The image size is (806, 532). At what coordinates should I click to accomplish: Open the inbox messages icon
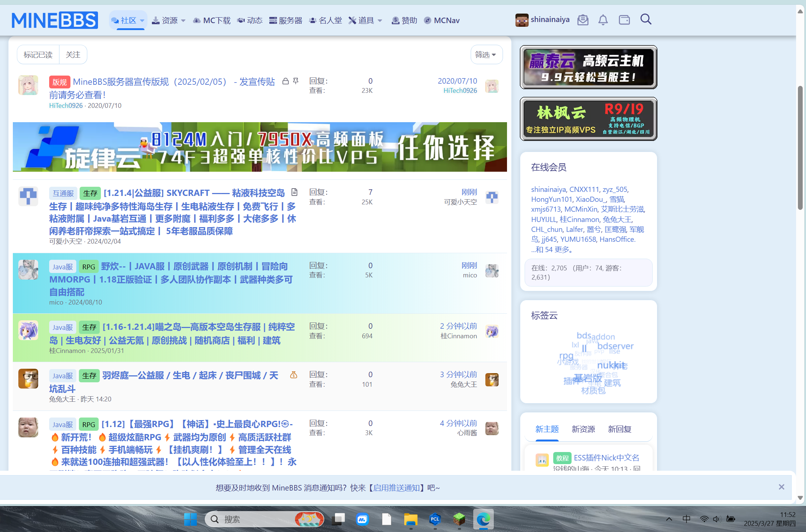(x=583, y=20)
